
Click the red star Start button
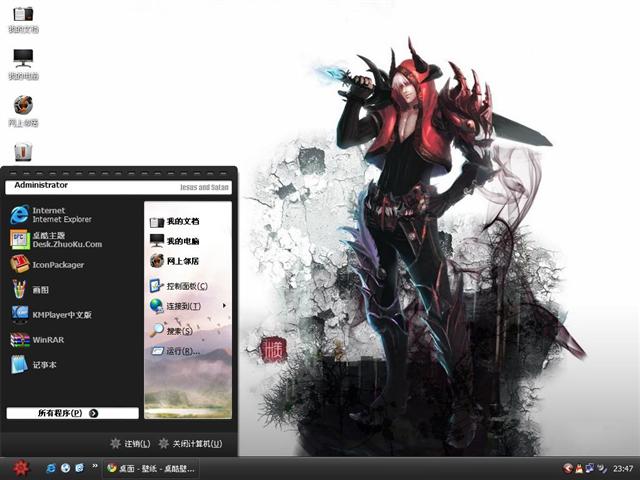(20, 468)
